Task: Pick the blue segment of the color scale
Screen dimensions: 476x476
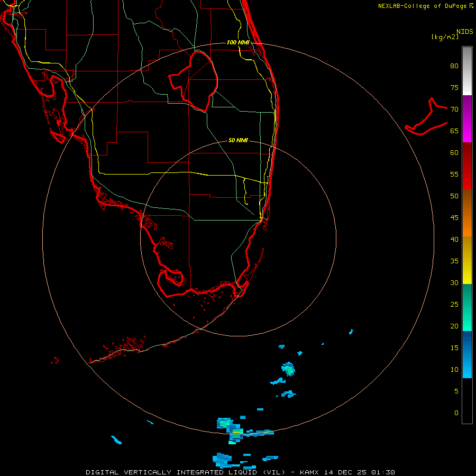Action: (467, 354)
